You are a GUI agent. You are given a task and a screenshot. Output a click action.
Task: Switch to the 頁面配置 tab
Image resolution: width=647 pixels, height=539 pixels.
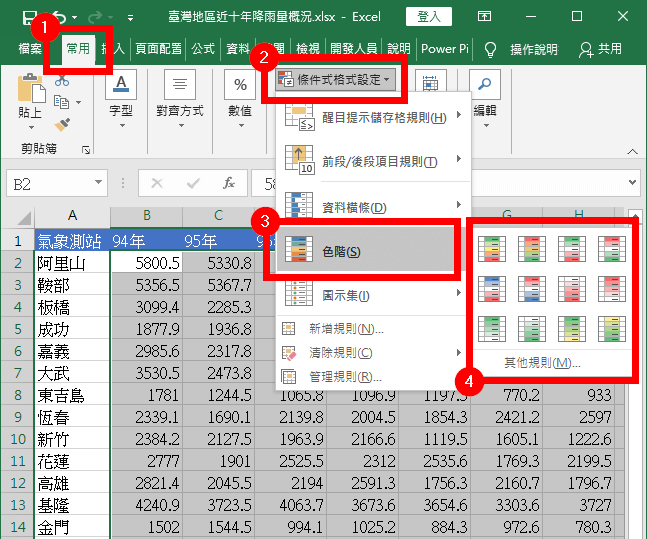(158, 49)
